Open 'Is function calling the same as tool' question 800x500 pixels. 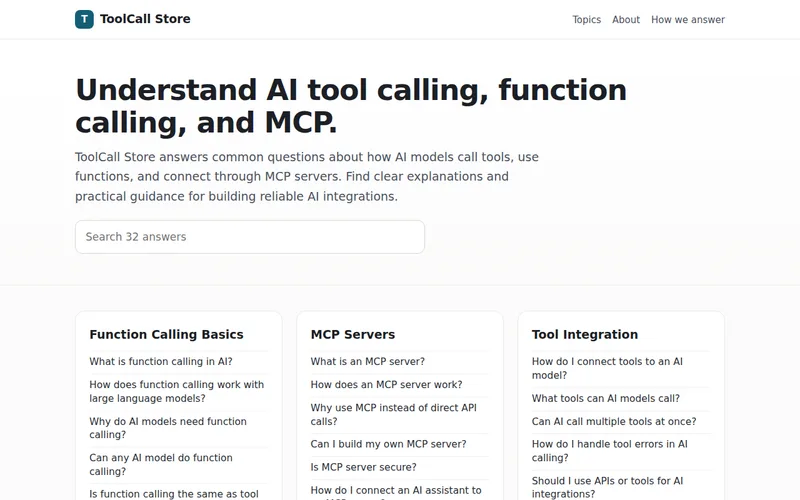(174, 494)
